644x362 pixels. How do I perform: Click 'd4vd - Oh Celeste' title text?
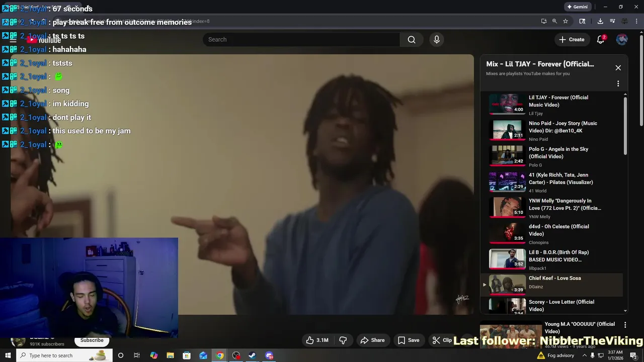(559, 230)
